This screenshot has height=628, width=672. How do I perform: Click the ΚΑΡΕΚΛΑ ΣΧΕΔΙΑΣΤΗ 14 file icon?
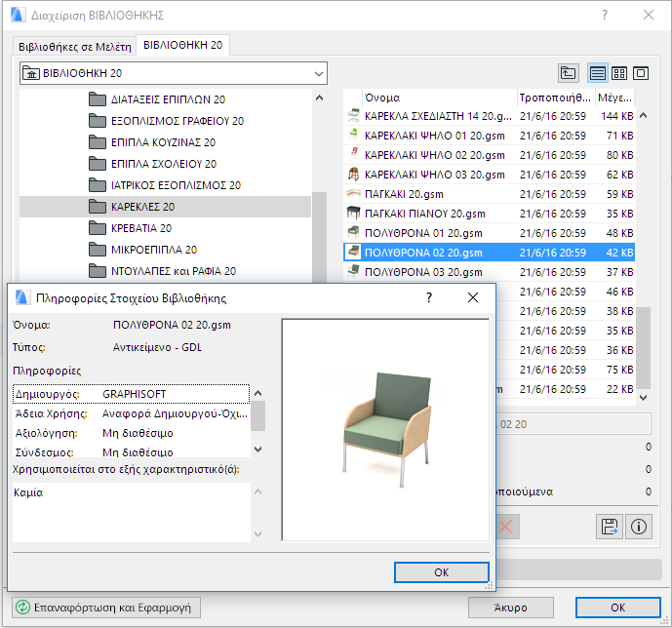pos(353,116)
